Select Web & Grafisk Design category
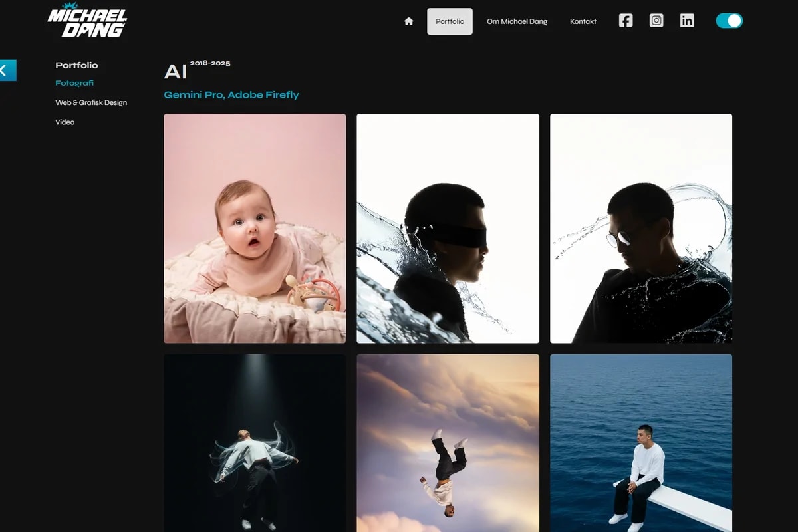Viewport: 798px width, 532px height. [x=91, y=102]
